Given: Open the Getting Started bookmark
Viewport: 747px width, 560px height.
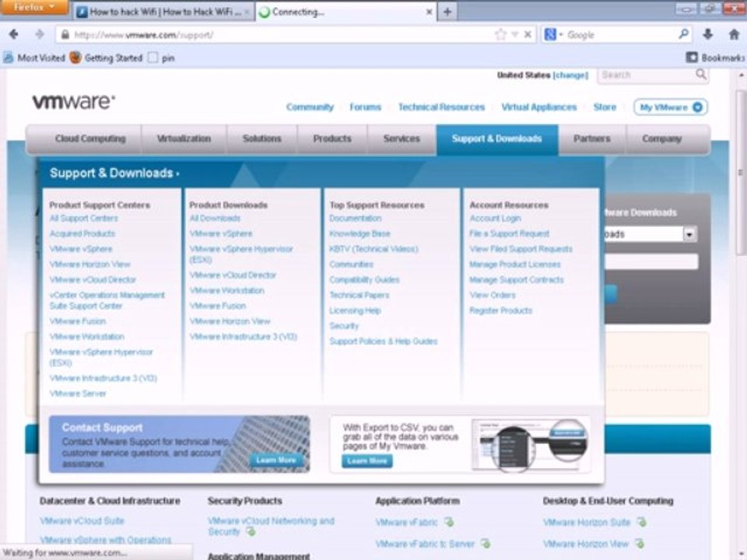Looking at the screenshot, I should tap(106, 58).
